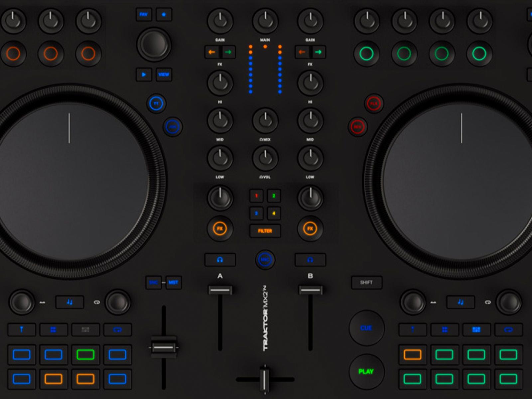Toggle the red REV reverse button
Viewport: 532px width, 399px height.
click(357, 127)
